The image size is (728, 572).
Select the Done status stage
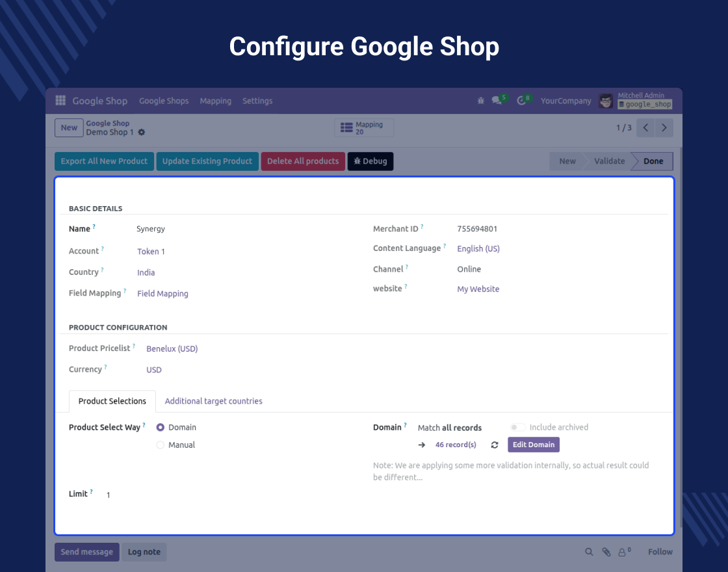653,161
